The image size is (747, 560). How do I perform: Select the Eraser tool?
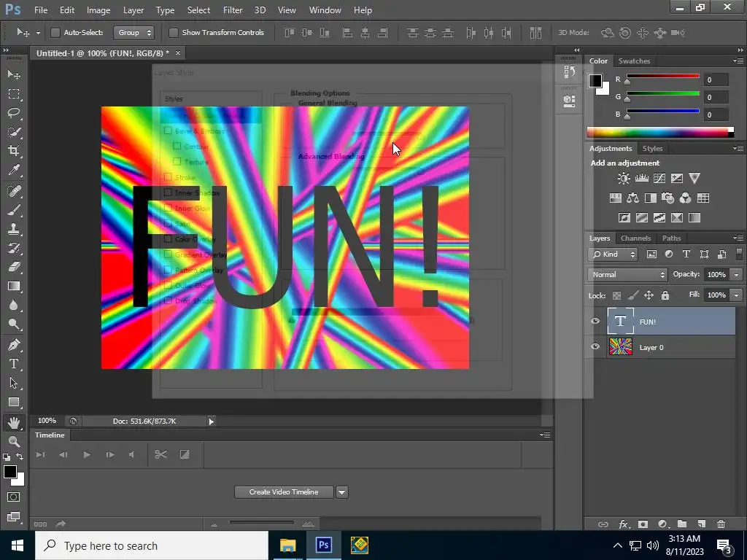click(14, 267)
